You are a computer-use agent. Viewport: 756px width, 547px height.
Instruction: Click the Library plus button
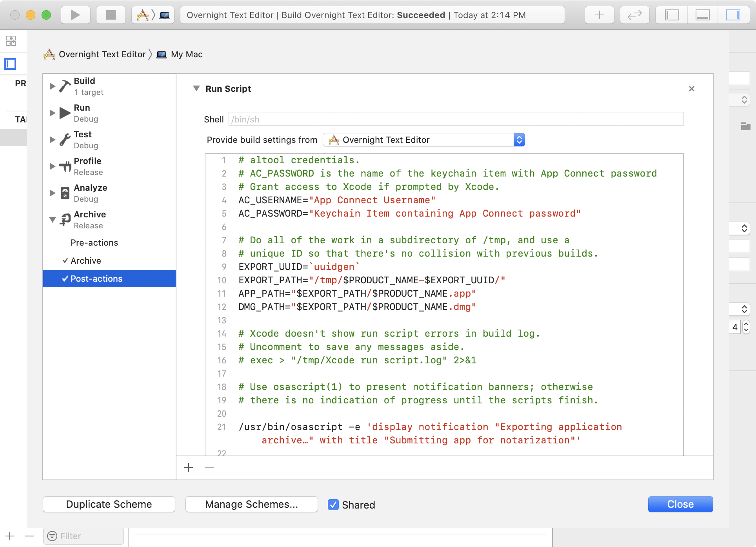click(599, 15)
